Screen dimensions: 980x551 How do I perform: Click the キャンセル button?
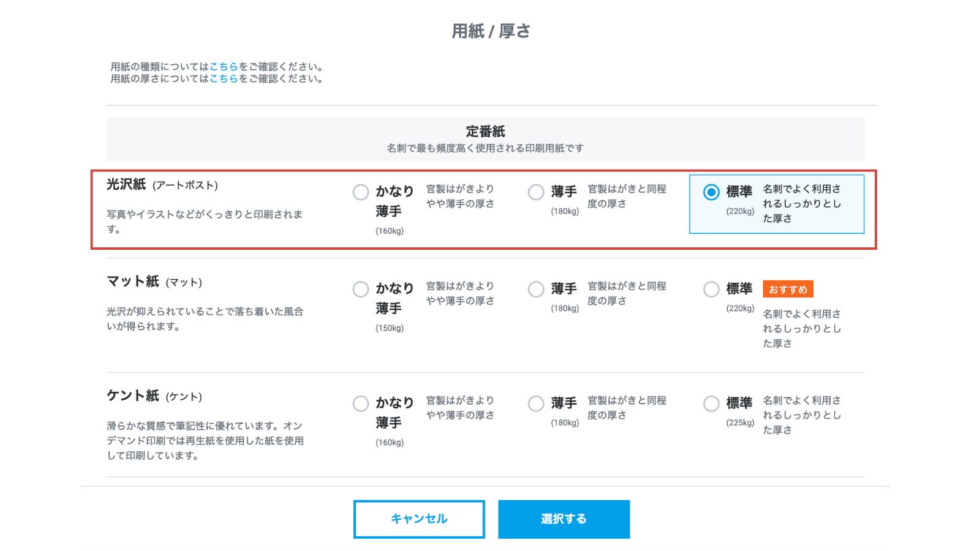[x=419, y=519]
